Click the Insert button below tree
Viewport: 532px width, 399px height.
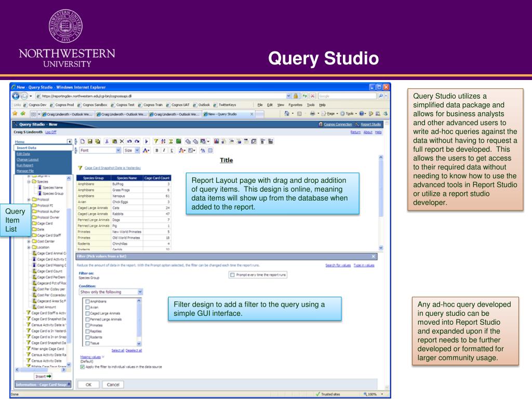click(x=43, y=376)
